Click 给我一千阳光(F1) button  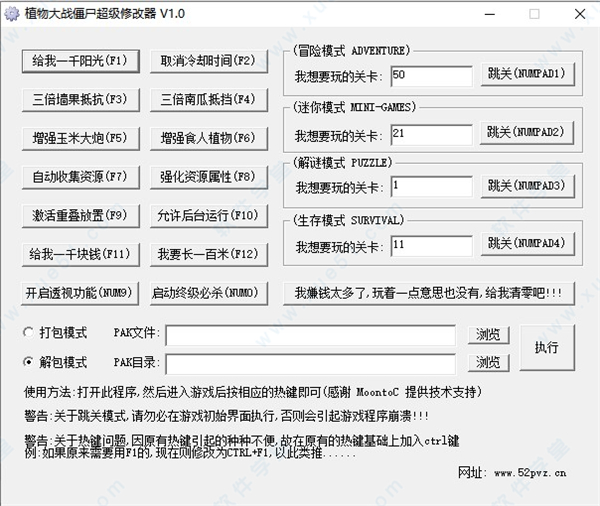[x=80, y=61]
